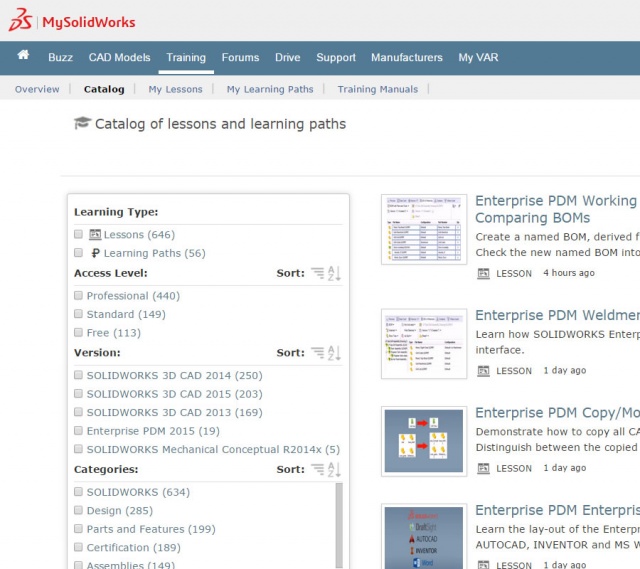Click the Learning Paths type icon
Screen dimensions: 640x569
[x=95, y=253]
